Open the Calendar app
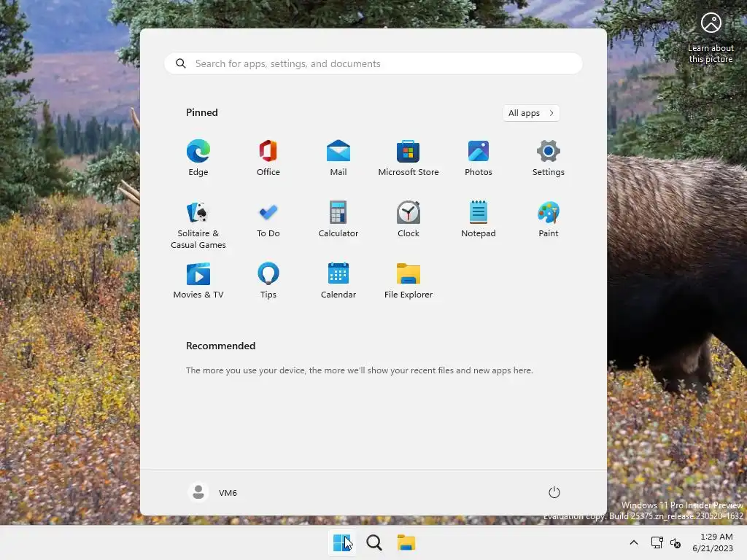The height and width of the screenshot is (560, 747). coord(338,281)
